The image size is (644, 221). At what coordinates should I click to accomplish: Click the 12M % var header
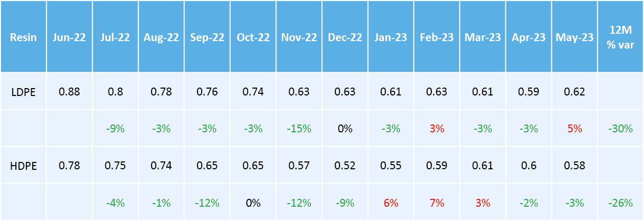click(619, 38)
